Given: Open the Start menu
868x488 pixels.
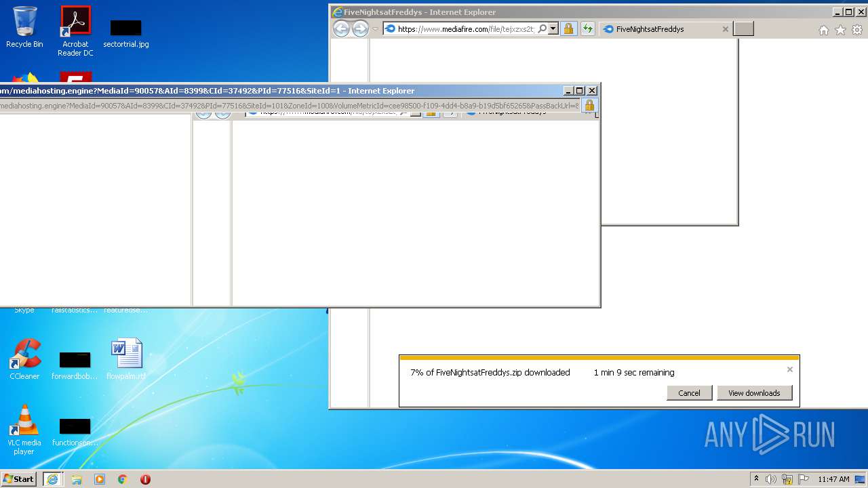Looking at the screenshot, I should (18, 479).
